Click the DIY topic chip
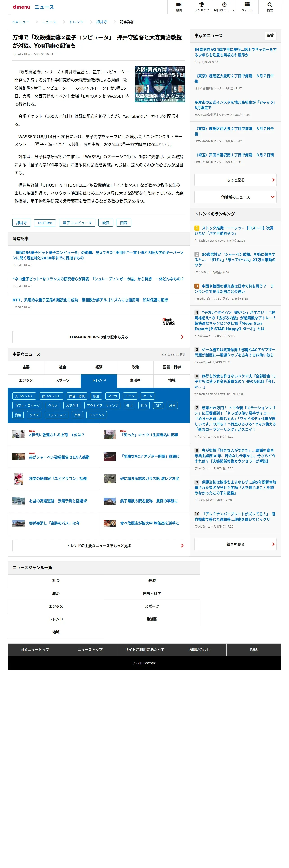 (158, 405)
